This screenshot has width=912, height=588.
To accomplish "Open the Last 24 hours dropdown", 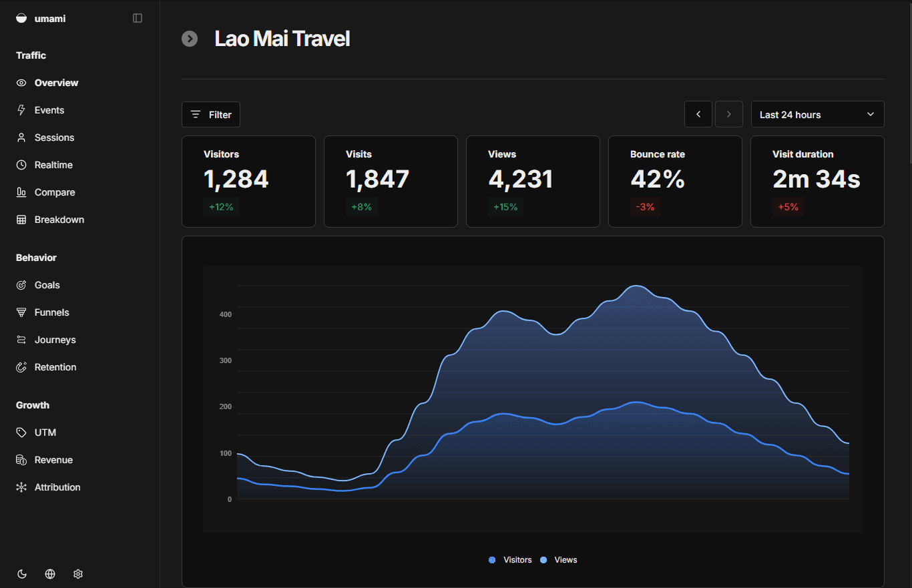I will click(817, 114).
